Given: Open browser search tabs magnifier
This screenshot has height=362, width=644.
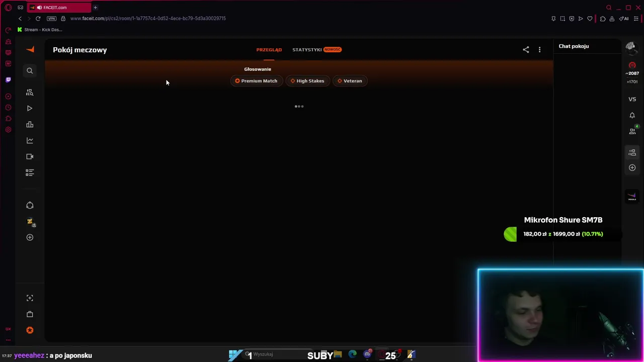Looking at the screenshot, I should [609, 8].
